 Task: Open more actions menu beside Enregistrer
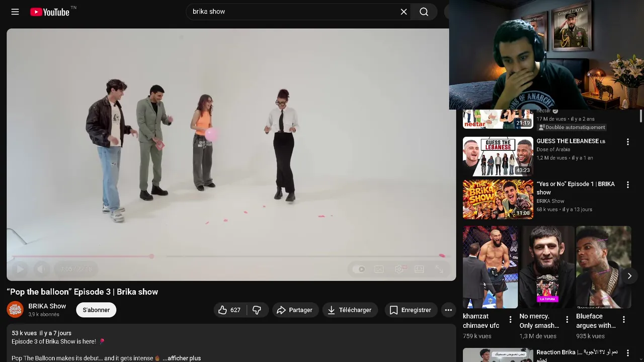point(448,310)
